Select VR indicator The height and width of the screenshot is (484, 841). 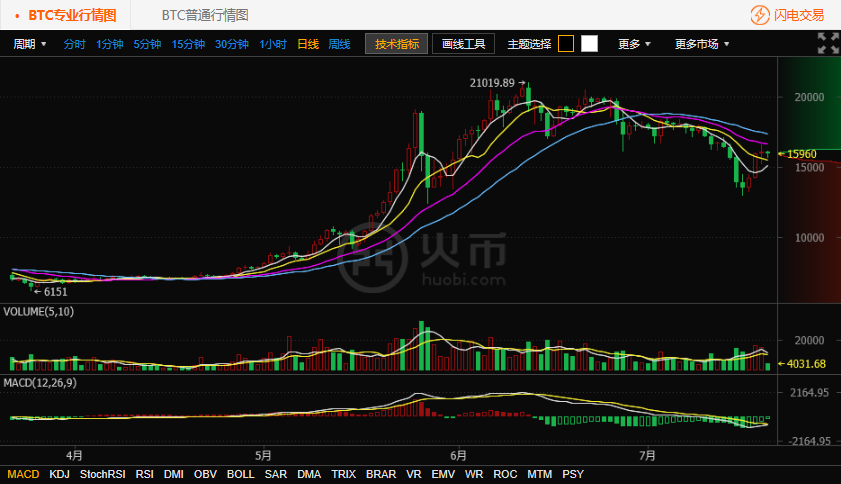click(414, 474)
